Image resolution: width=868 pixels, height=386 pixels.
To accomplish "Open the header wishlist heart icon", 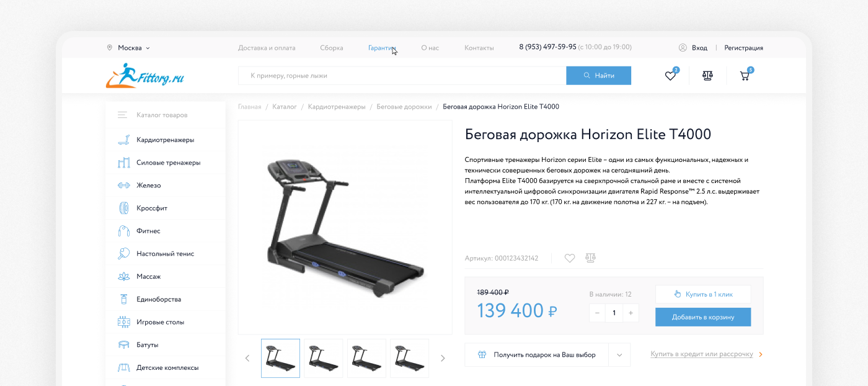I will 670,76.
